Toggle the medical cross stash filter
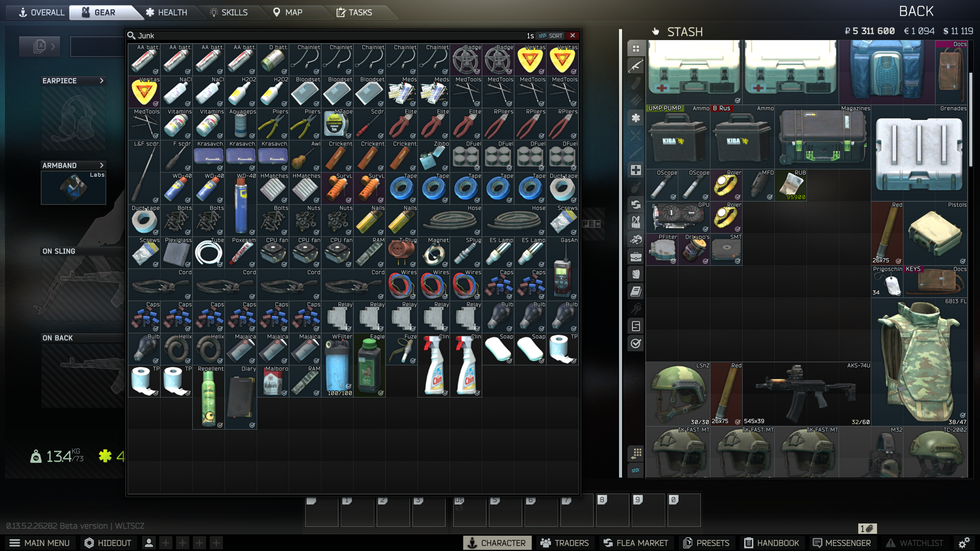The image size is (980, 551). pyautogui.click(x=636, y=170)
